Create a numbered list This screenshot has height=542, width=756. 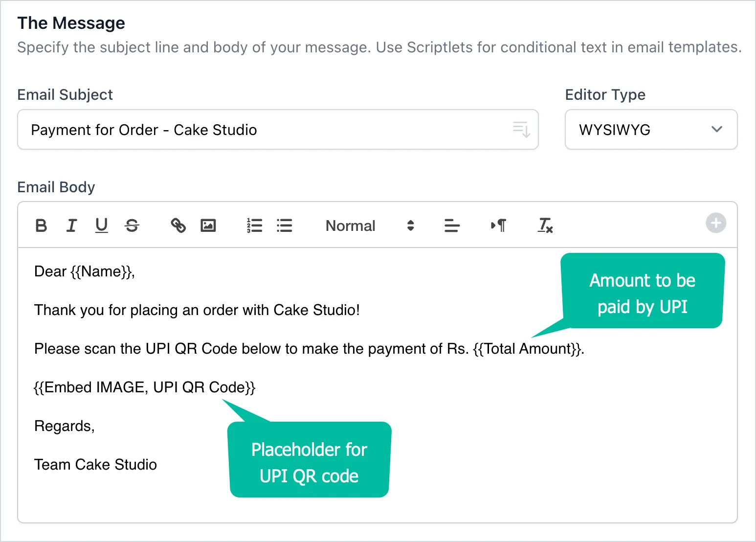click(x=254, y=226)
